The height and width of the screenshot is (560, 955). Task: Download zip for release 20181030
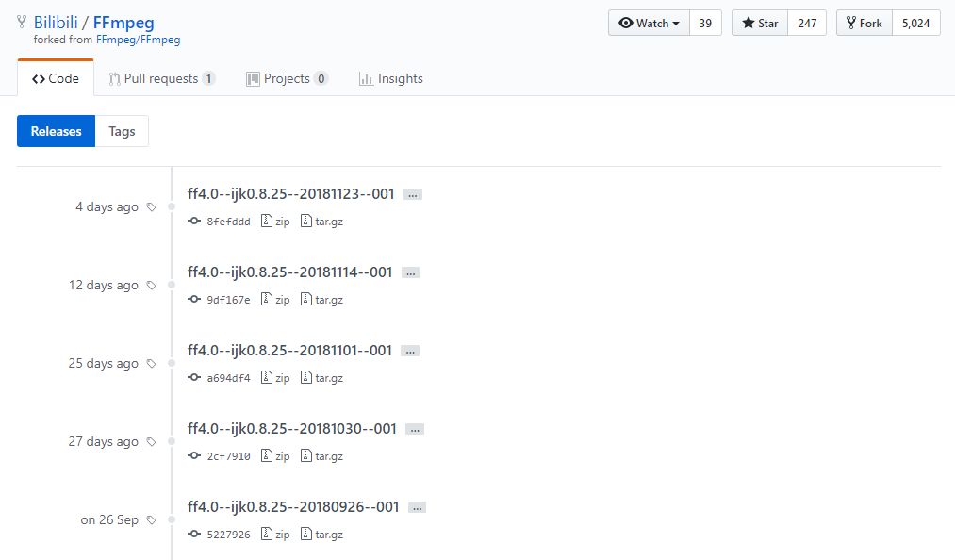(275, 455)
